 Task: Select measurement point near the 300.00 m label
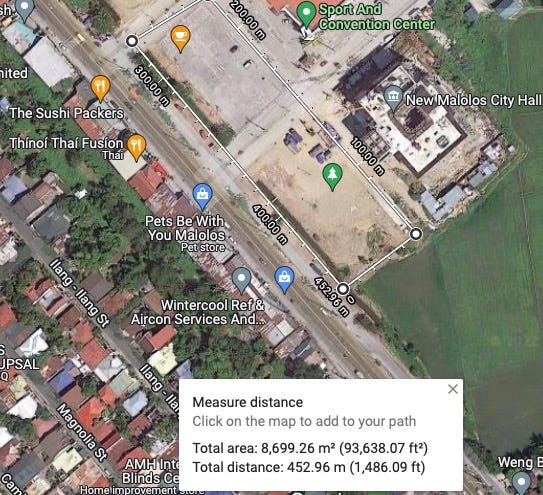click(132, 41)
